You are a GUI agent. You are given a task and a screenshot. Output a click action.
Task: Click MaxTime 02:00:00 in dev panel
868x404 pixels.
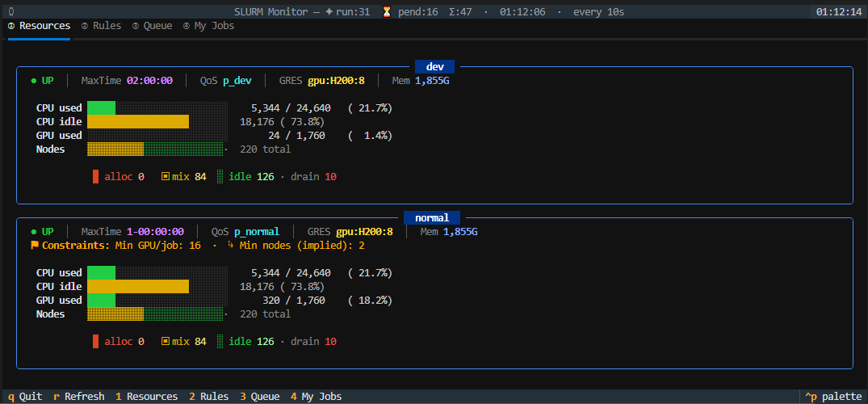click(x=127, y=80)
